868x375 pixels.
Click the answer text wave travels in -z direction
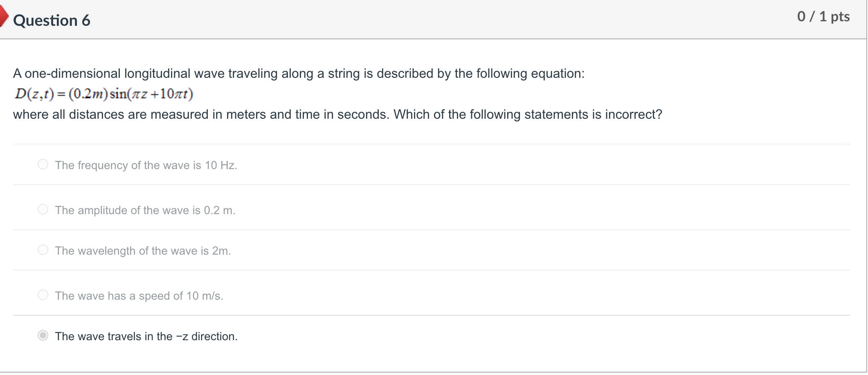(146, 336)
